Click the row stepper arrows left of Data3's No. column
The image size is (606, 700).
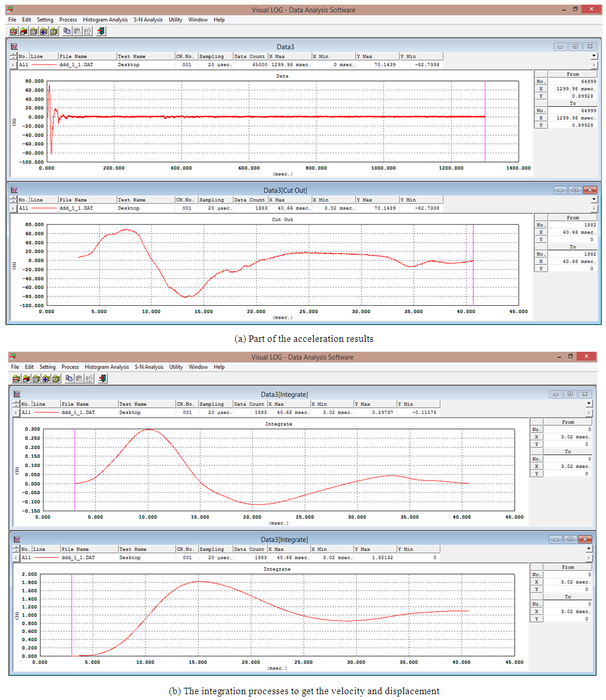click(13, 56)
